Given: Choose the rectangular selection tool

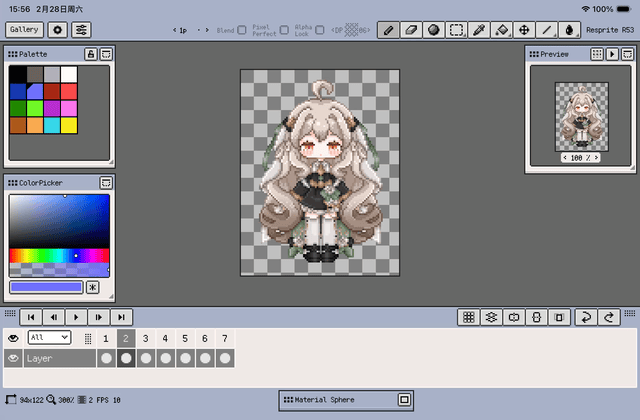Looking at the screenshot, I should click(x=456, y=30).
